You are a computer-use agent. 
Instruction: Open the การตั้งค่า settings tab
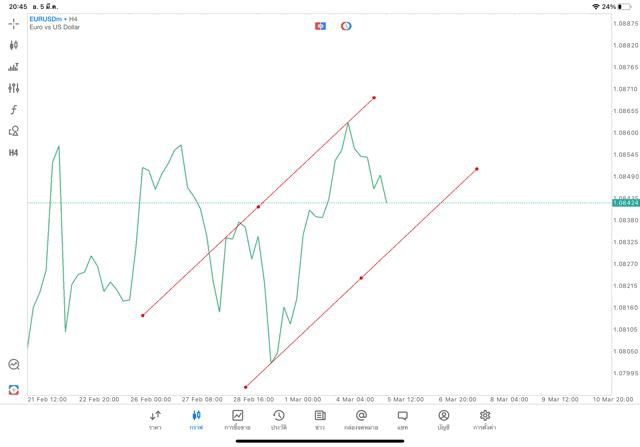coord(485,419)
